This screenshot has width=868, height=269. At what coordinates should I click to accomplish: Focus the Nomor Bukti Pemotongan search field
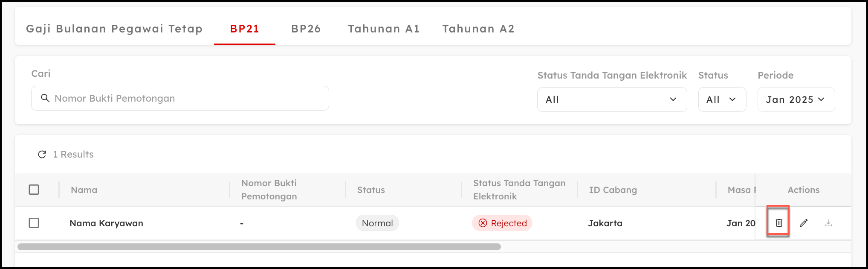(188, 98)
